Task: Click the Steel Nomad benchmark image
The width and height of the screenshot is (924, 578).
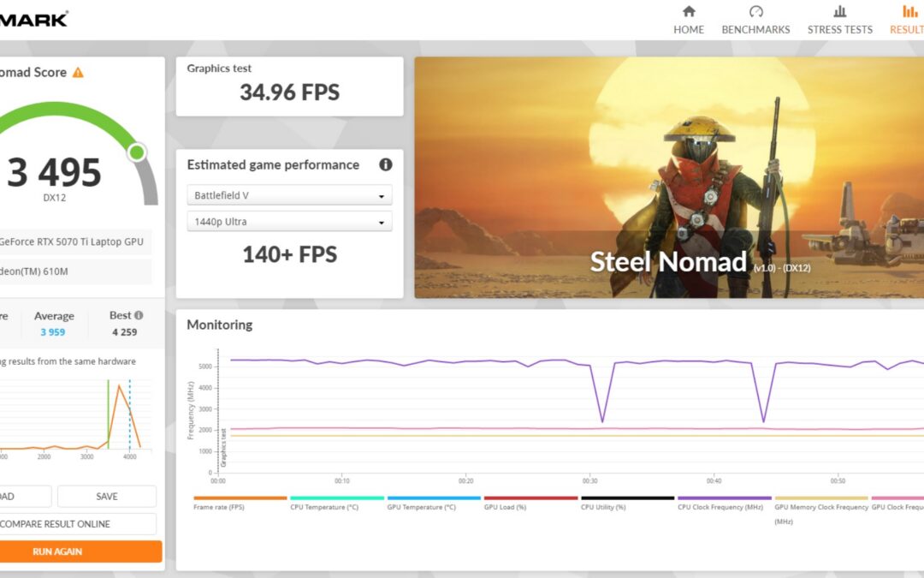Action: click(x=669, y=177)
